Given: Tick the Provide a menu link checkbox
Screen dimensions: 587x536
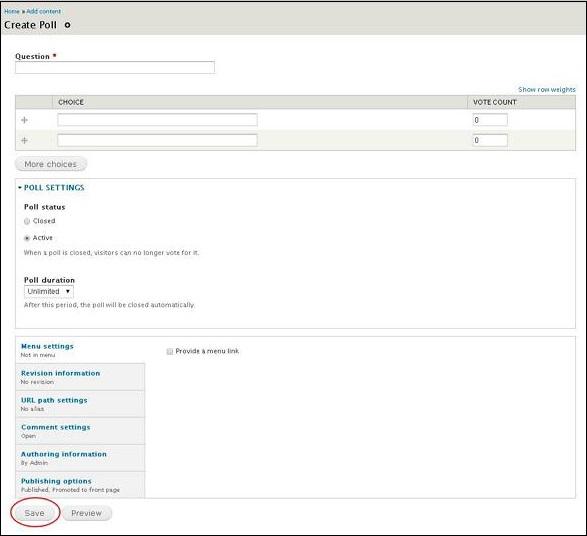Looking at the screenshot, I should point(170,351).
